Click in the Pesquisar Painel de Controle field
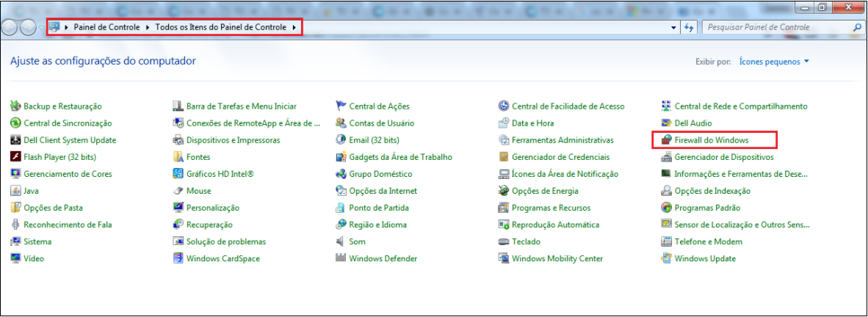Screen dimensions: 868x317 (778, 27)
